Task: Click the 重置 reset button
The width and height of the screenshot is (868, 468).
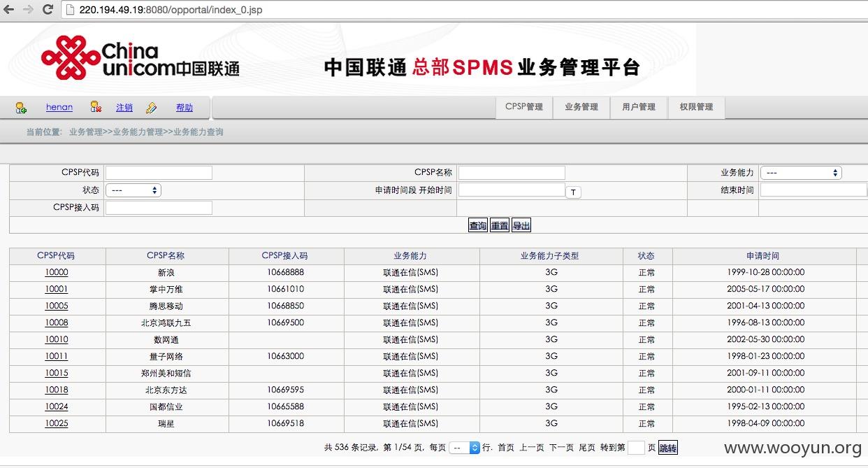Action: pos(500,226)
